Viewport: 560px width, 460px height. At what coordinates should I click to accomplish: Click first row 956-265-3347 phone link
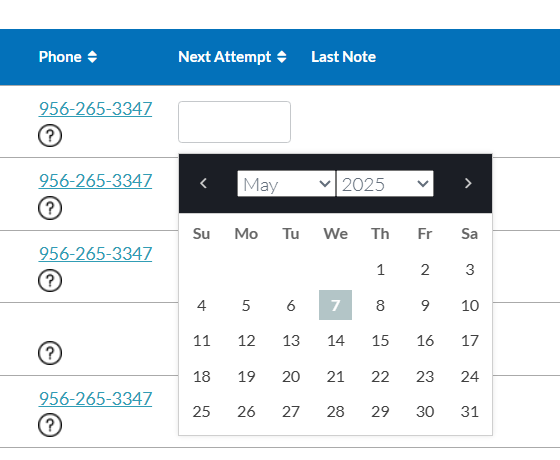(x=95, y=109)
